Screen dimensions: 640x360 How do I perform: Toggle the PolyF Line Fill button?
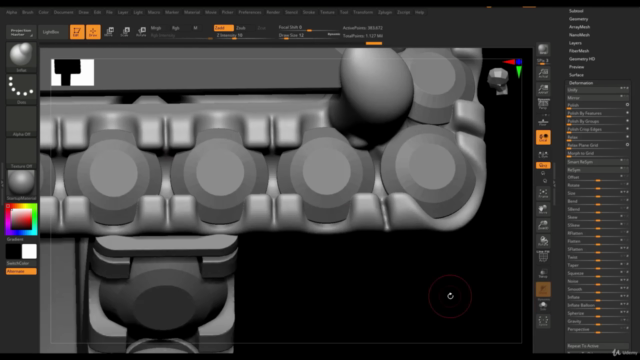tap(543, 256)
